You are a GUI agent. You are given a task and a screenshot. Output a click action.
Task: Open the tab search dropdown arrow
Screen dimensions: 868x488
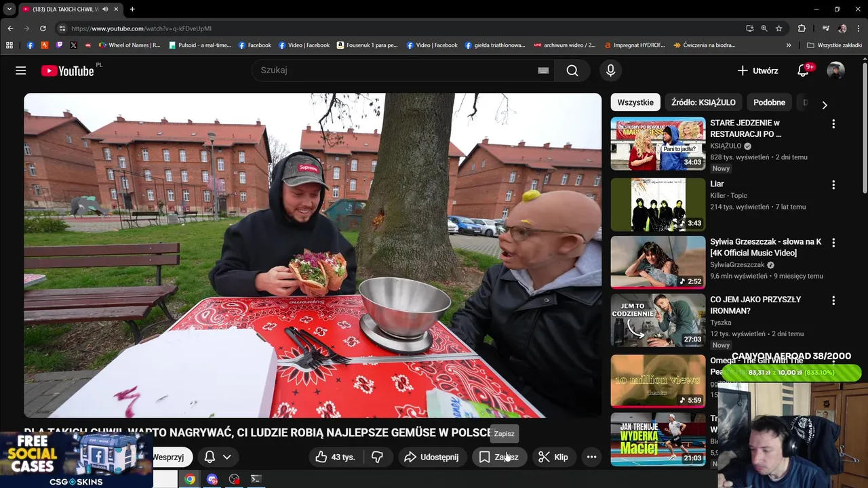tap(9, 9)
